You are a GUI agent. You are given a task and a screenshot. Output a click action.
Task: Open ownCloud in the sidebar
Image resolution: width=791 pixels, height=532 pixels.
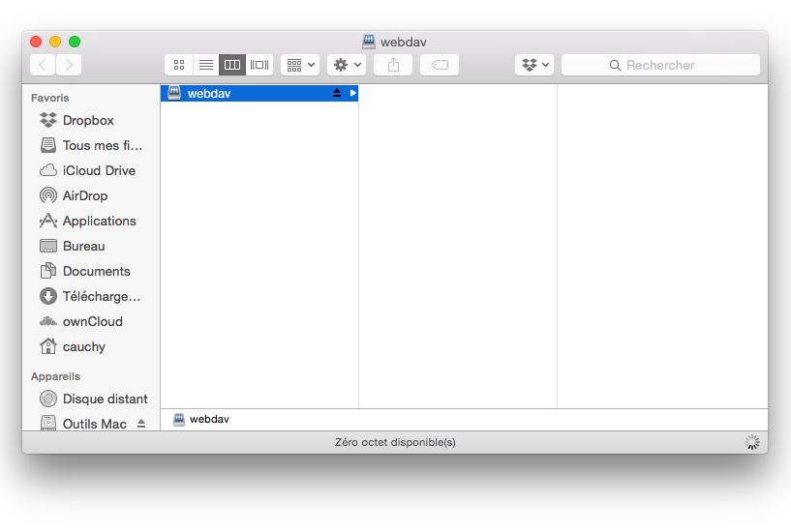click(x=91, y=322)
